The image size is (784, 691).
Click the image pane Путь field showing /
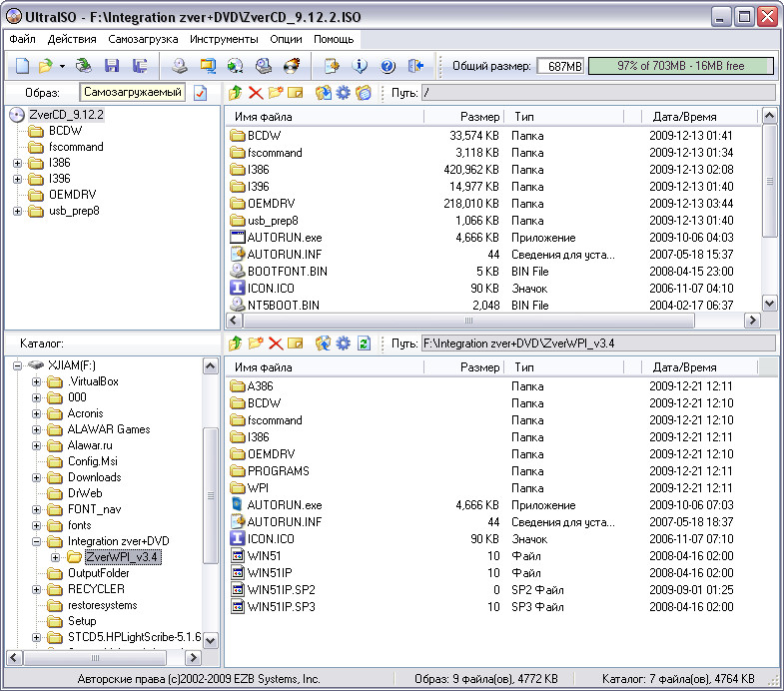point(598,93)
